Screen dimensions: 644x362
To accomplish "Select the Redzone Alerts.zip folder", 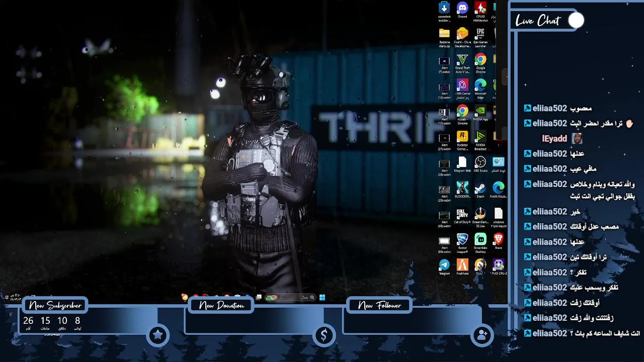I will (x=444, y=38).
